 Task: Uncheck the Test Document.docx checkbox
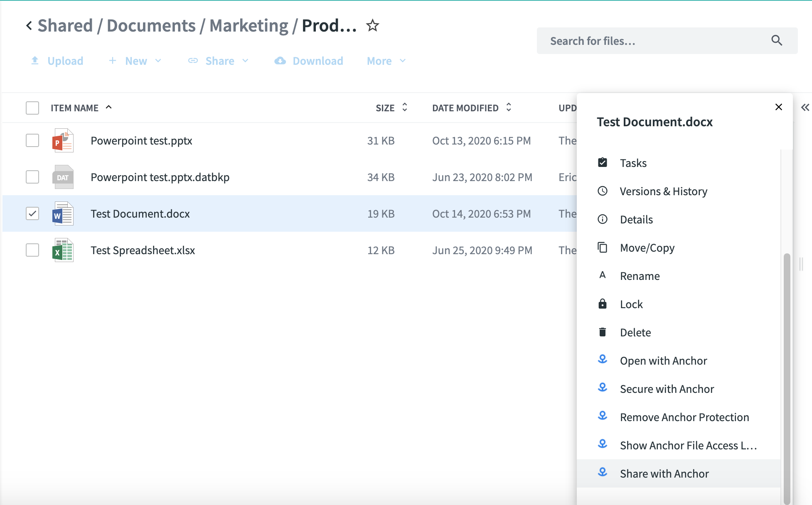(x=32, y=214)
